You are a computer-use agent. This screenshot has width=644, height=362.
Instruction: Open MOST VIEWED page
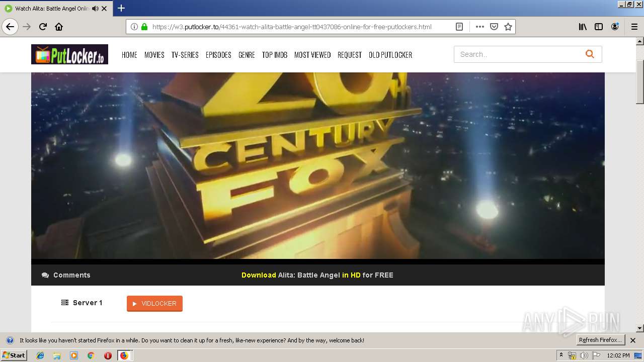(312, 55)
